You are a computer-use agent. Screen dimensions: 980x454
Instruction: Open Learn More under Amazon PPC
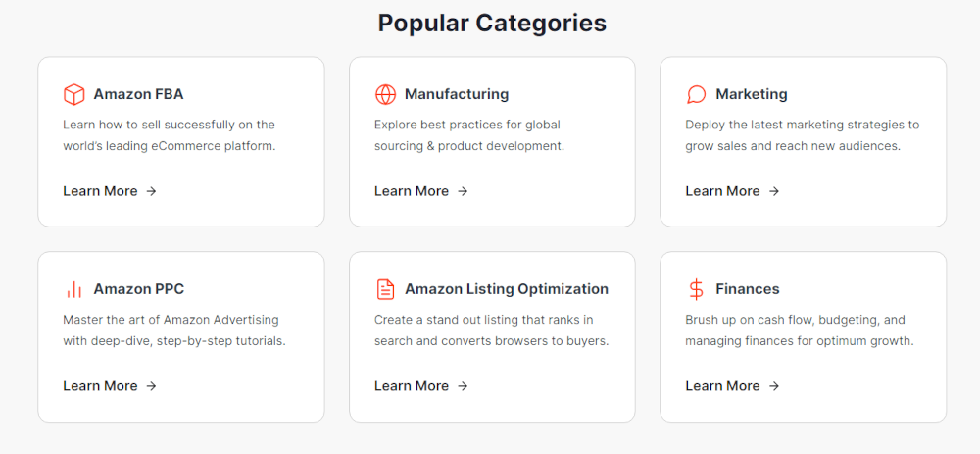(110, 386)
